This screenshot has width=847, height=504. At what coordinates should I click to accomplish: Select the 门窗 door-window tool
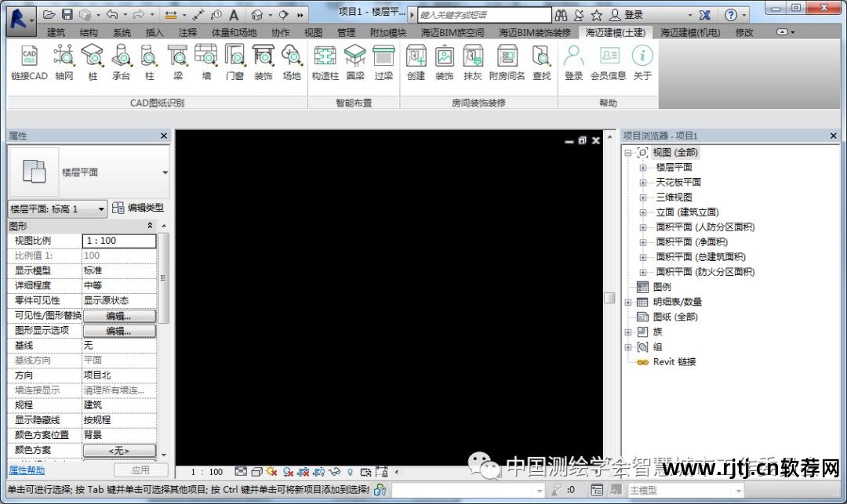coord(234,63)
